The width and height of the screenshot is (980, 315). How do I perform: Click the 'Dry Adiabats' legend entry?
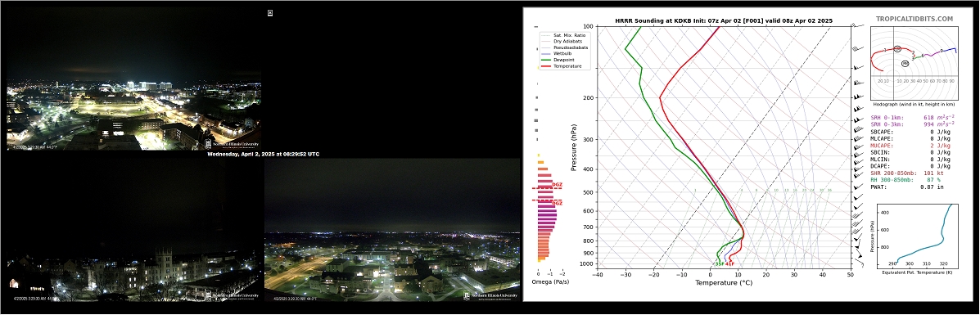point(567,41)
